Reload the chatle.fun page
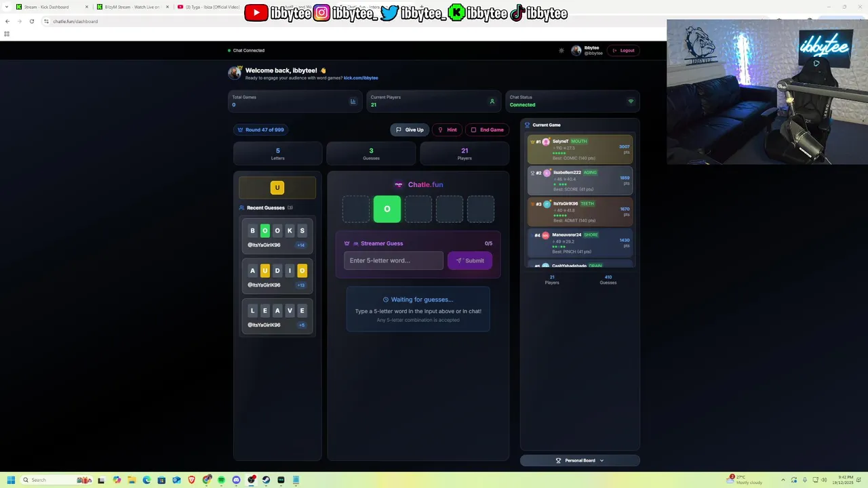This screenshot has height=488, width=868. click(x=31, y=21)
